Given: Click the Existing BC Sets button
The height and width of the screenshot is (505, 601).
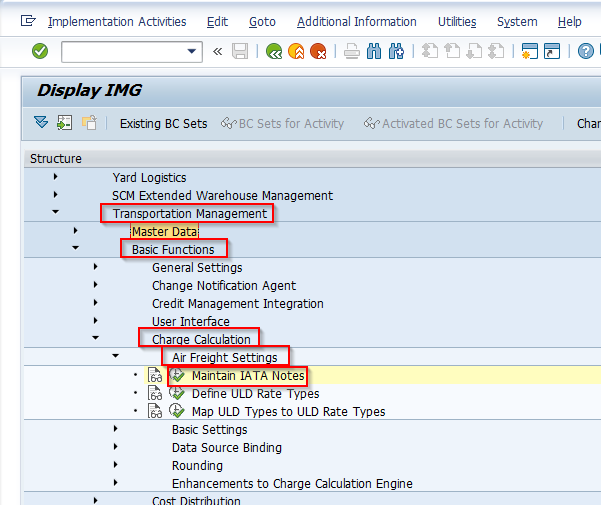Looking at the screenshot, I should coord(163,123).
